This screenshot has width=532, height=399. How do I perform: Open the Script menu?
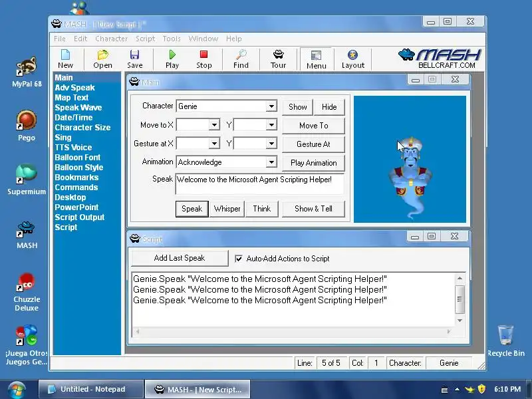coord(145,39)
